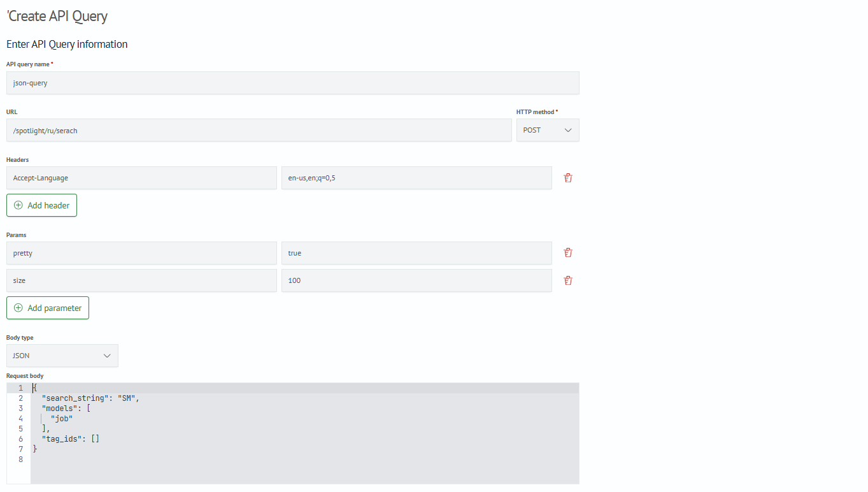The image size is (868, 492).
Task: Click the Create API Query heading
Action: coord(57,16)
